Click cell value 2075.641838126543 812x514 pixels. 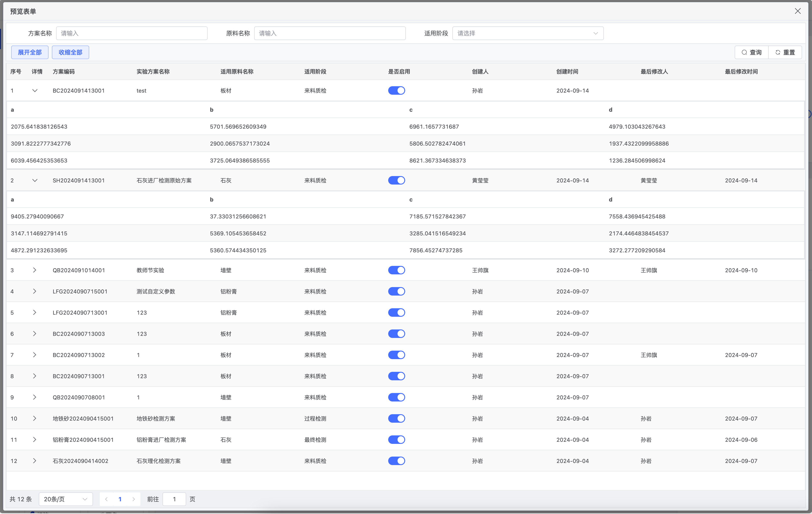(39, 127)
